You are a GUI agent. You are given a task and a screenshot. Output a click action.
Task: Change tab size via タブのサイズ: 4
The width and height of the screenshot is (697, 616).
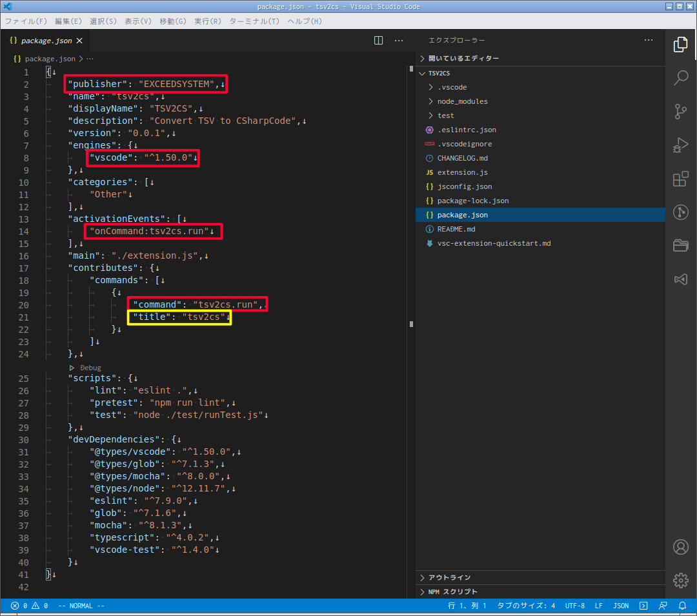point(527,606)
